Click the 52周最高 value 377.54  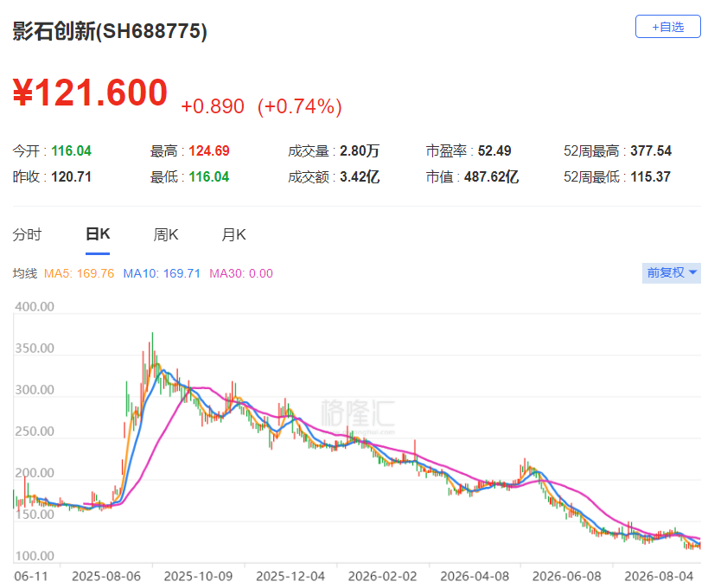pyautogui.click(x=651, y=150)
